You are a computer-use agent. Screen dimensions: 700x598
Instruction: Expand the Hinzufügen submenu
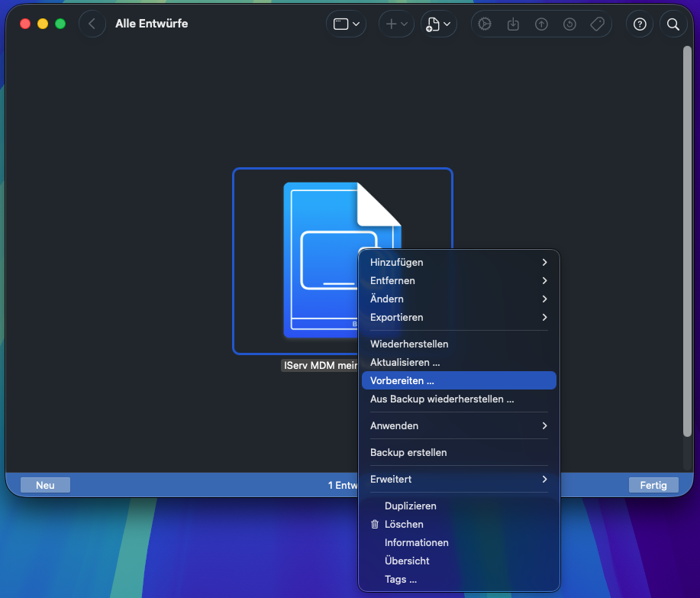(x=459, y=262)
